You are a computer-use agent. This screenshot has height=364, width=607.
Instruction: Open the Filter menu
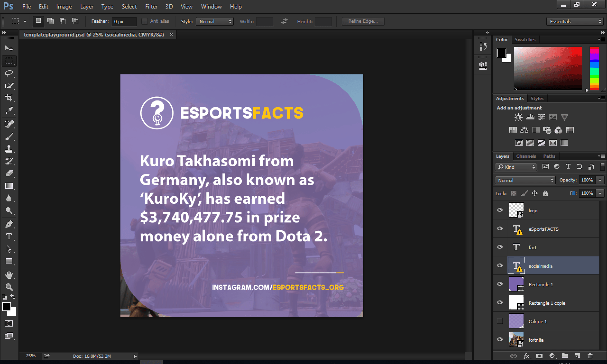[x=151, y=7]
